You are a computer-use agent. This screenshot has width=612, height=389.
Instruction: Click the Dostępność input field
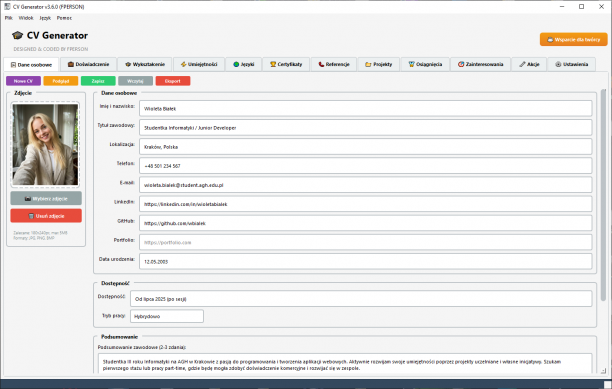point(361,299)
